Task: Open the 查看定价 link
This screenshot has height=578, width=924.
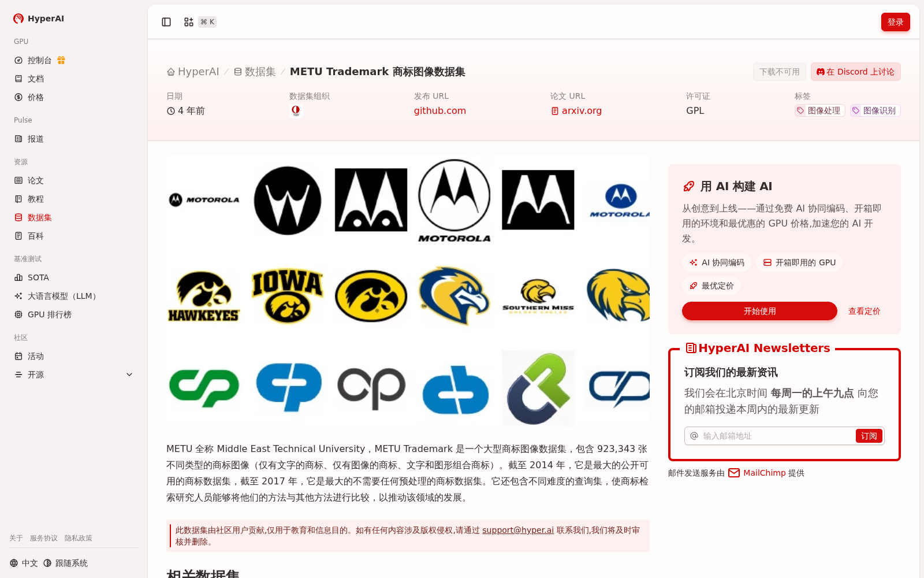Action: pyautogui.click(x=864, y=311)
